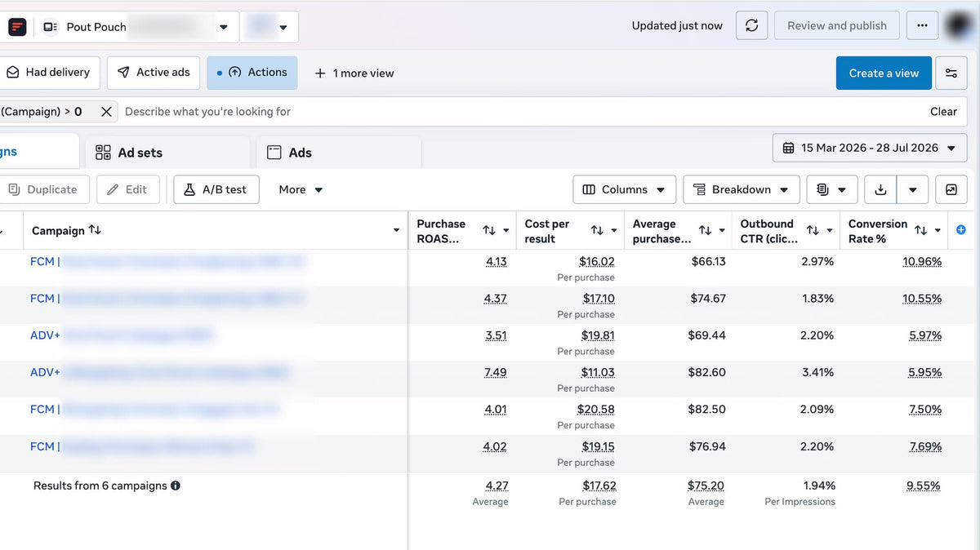980x550 pixels.
Task: Click the info icon beside Results from 6 campaigns
Action: (176, 486)
